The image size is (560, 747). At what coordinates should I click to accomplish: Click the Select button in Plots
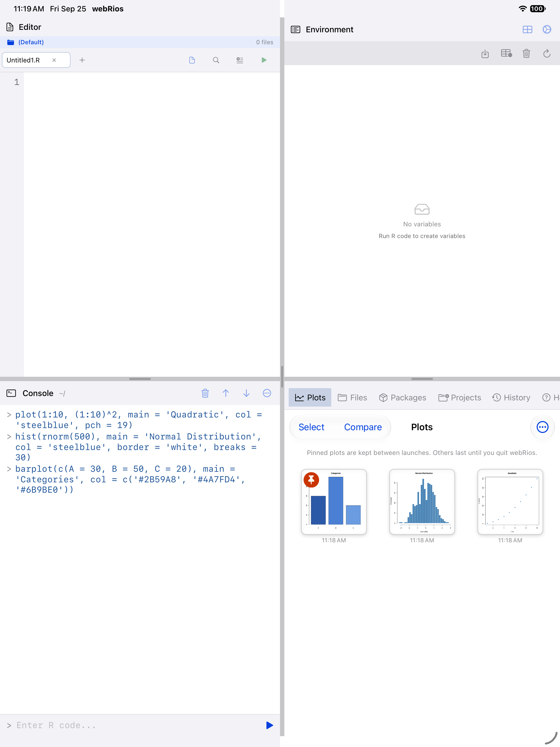(x=311, y=427)
